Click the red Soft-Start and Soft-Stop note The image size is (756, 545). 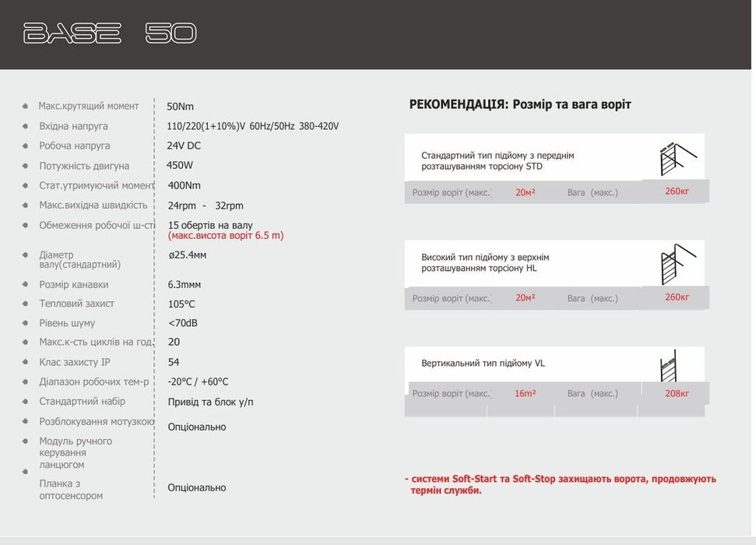[x=561, y=484]
